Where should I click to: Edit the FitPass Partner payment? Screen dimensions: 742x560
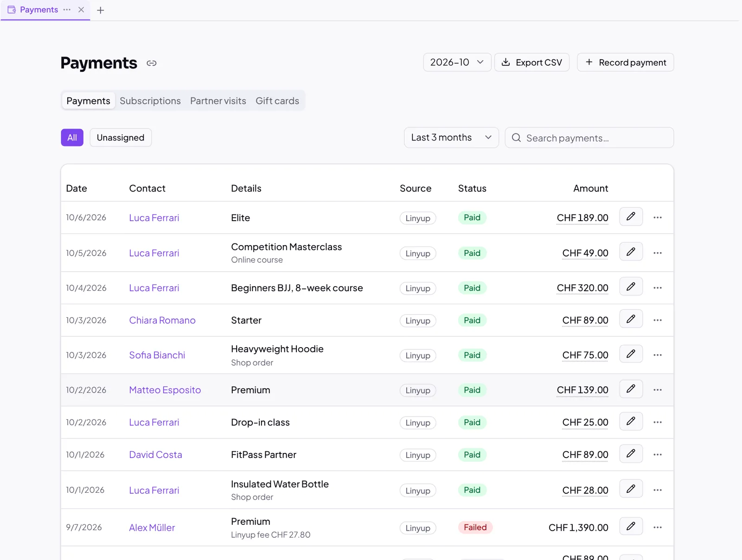tap(631, 454)
